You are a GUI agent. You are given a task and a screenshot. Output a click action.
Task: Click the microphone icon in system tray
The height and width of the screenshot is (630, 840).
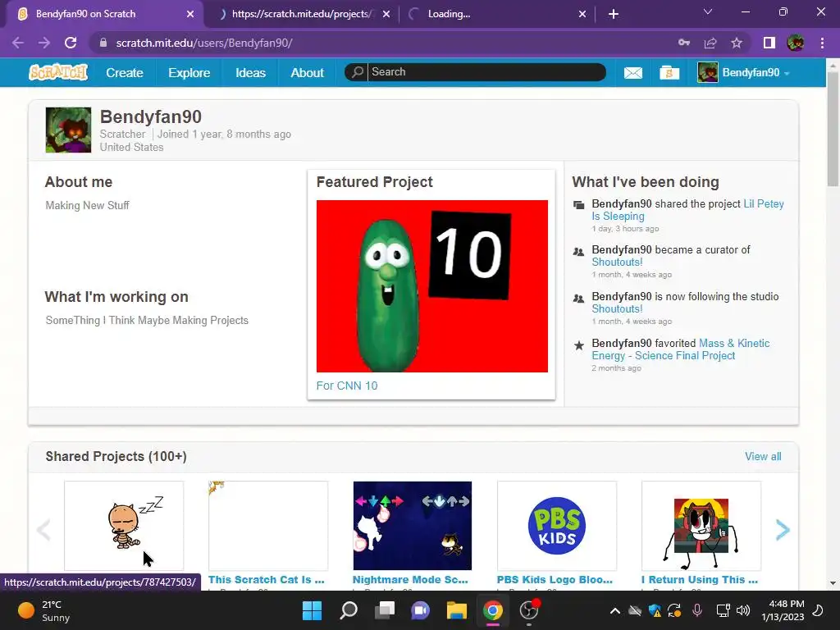[x=697, y=610]
